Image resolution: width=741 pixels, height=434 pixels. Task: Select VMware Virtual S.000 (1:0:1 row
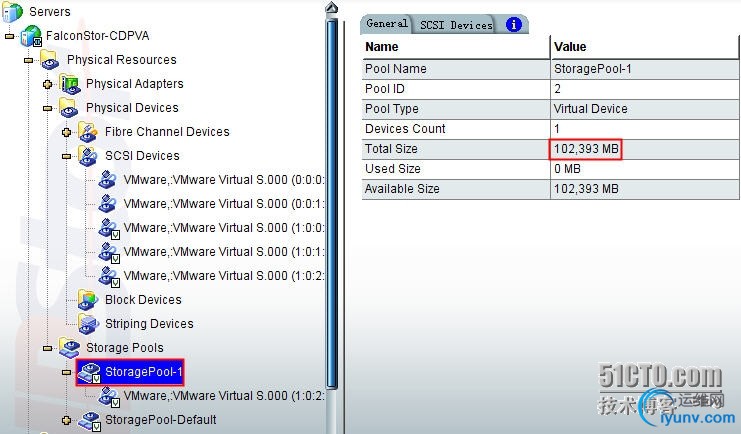224,252
